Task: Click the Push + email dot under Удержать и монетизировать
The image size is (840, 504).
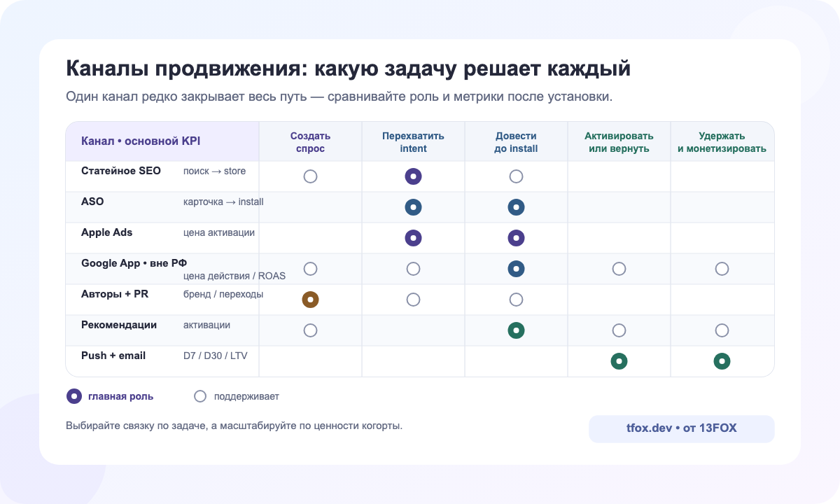Action: pos(722,361)
